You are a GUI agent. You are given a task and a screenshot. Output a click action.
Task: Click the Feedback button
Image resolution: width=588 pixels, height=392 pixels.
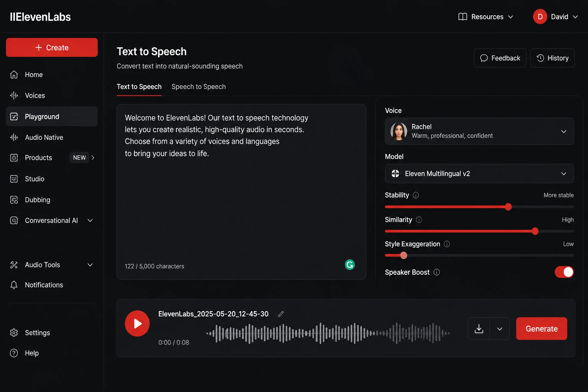tap(500, 58)
